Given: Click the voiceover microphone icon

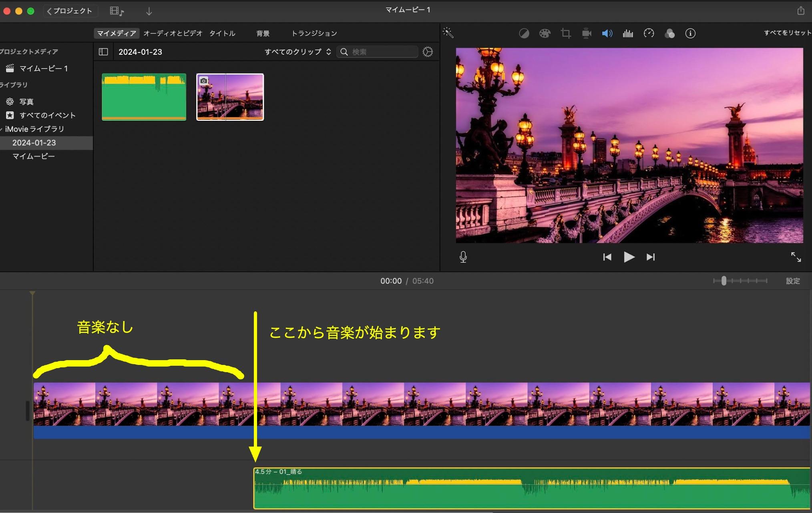Looking at the screenshot, I should [463, 257].
